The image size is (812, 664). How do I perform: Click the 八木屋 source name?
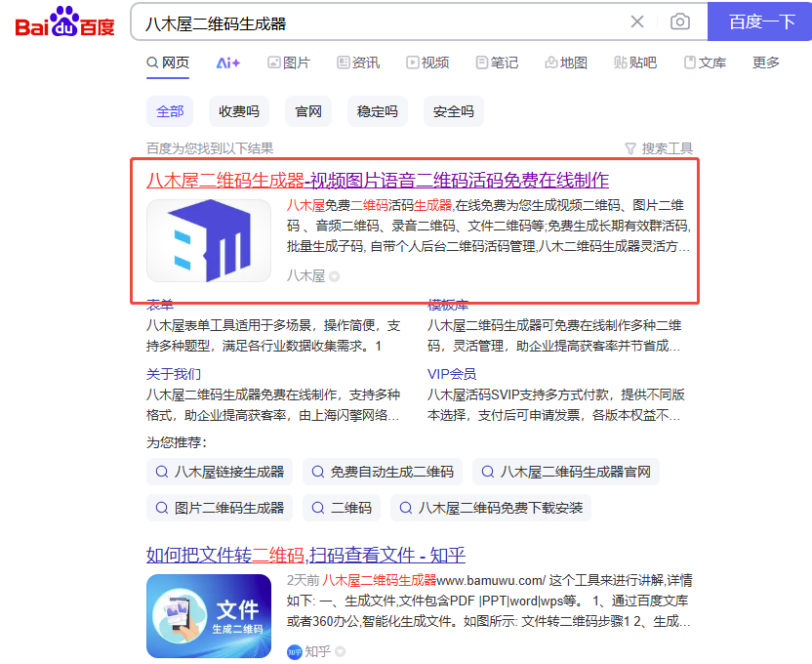[306, 276]
